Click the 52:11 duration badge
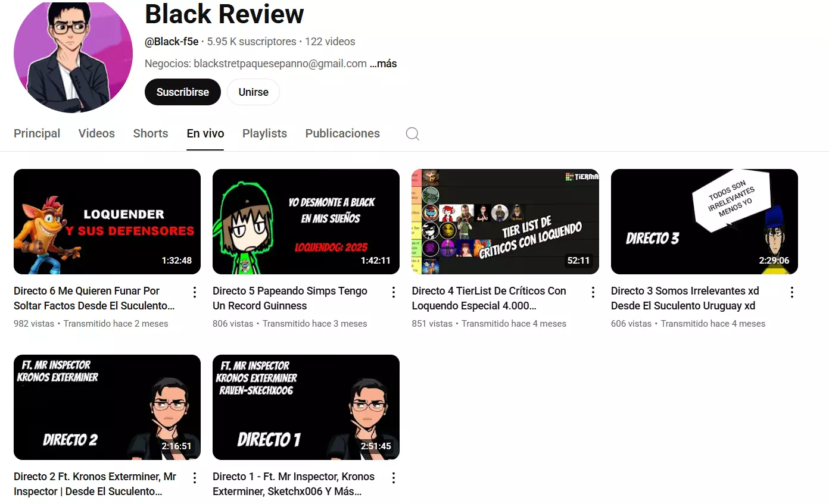Screen dimensions: 829x504 pos(578,260)
